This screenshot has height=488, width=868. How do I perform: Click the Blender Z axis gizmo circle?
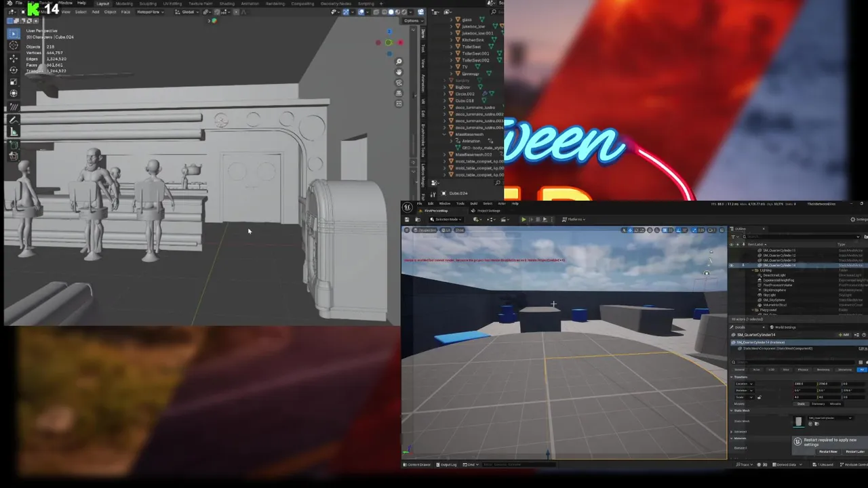click(x=389, y=31)
